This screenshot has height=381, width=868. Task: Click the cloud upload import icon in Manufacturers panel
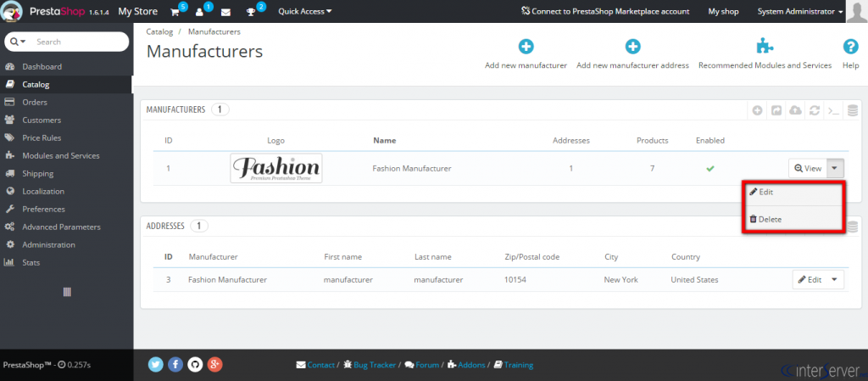tap(795, 110)
